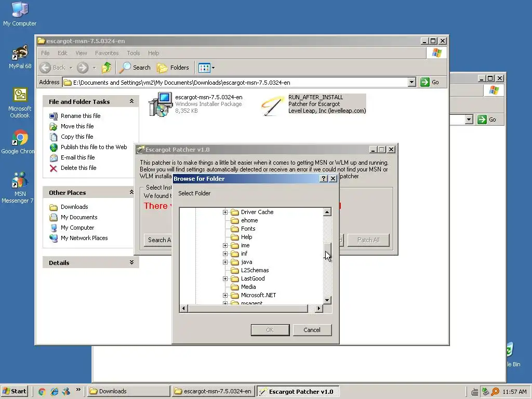
Task: Open the Favorites menu
Action: [x=107, y=53]
